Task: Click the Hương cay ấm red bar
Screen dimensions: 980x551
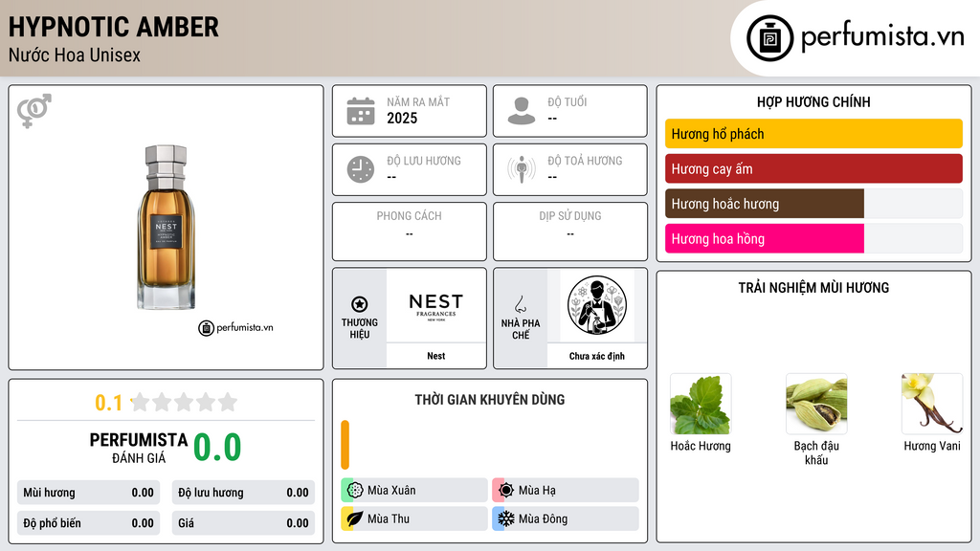Action: (813, 168)
